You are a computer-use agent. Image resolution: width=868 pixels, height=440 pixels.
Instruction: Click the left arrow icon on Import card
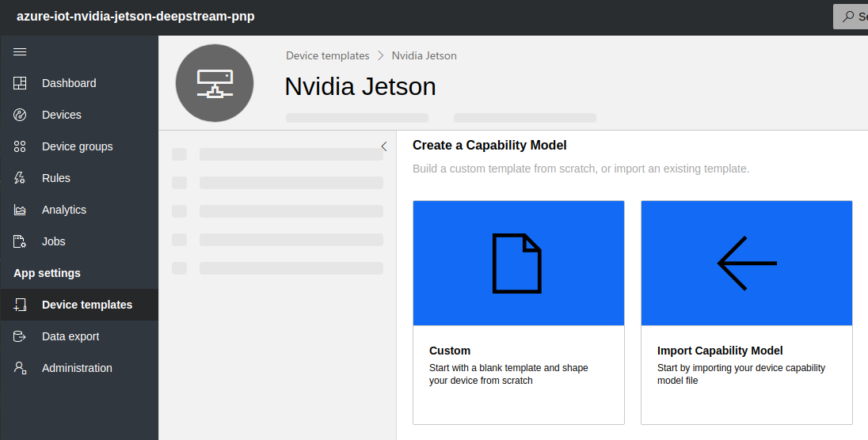click(x=747, y=264)
